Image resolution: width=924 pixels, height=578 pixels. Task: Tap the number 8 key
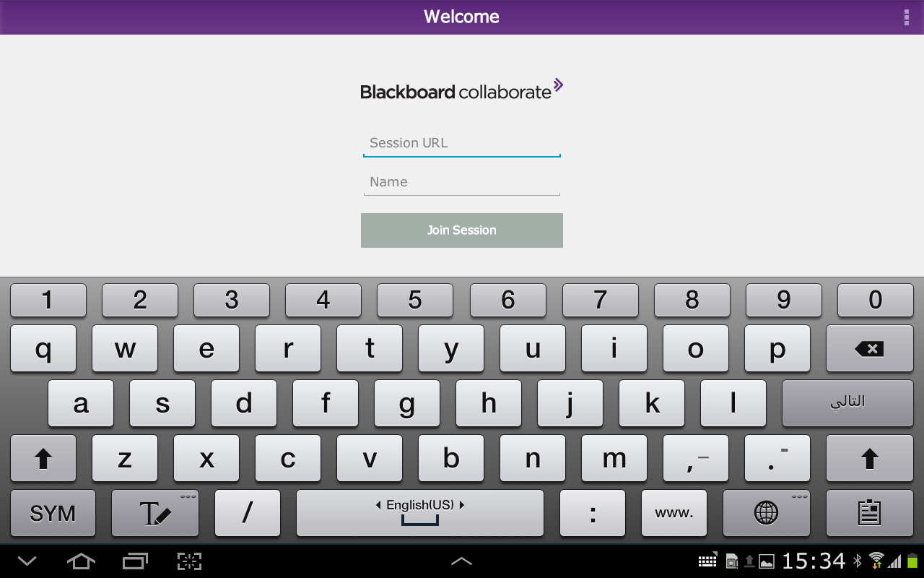point(692,300)
